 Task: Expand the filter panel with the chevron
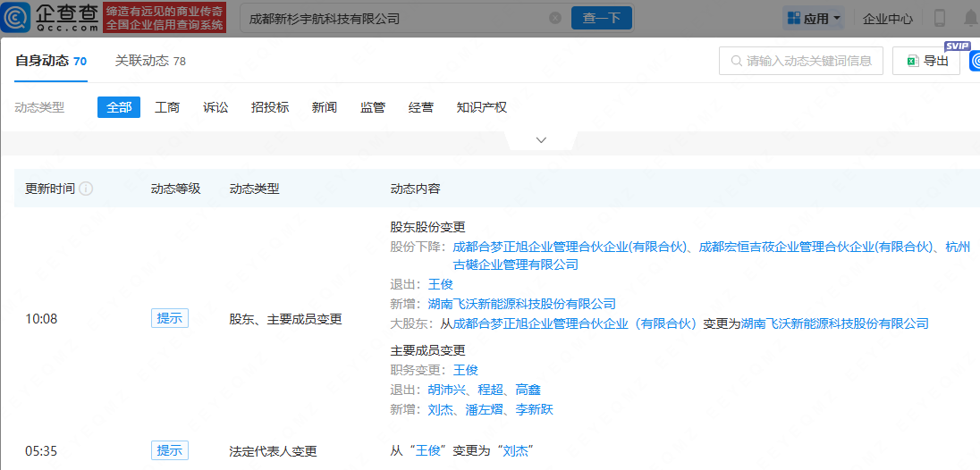pyautogui.click(x=541, y=140)
